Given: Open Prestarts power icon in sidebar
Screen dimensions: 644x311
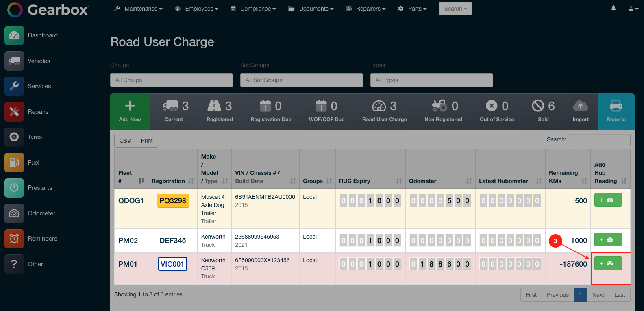Looking at the screenshot, I should pyautogui.click(x=14, y=188).
